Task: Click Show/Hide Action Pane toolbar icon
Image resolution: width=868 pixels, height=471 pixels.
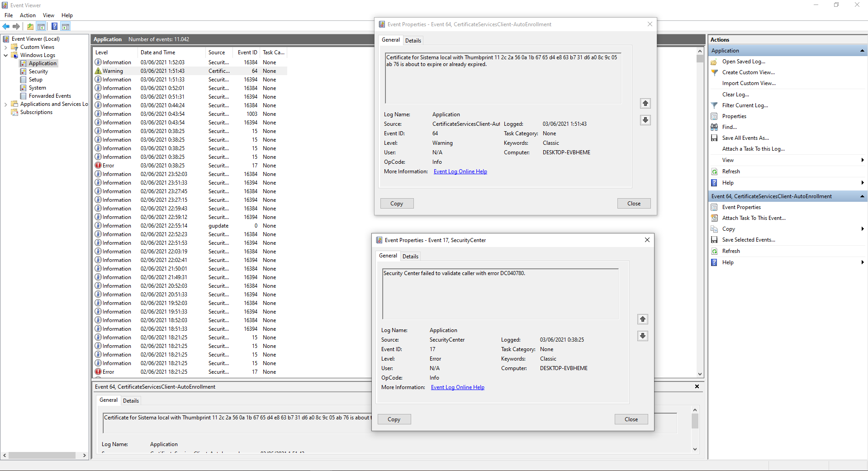Action: [66, 26]
